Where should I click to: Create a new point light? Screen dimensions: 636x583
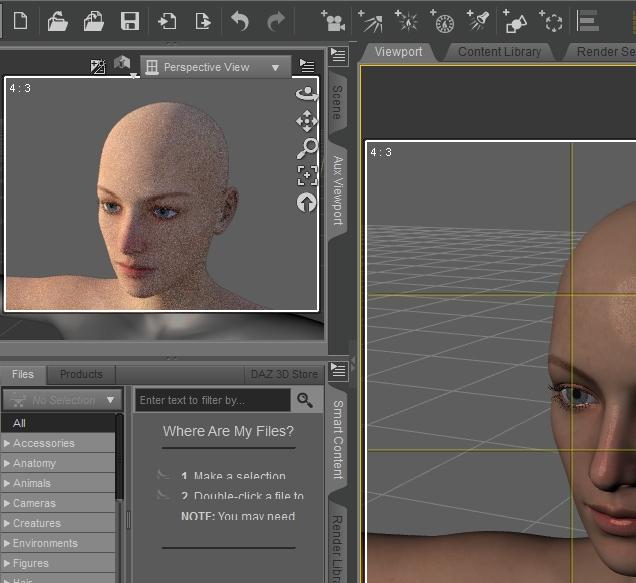click(406, 21)
